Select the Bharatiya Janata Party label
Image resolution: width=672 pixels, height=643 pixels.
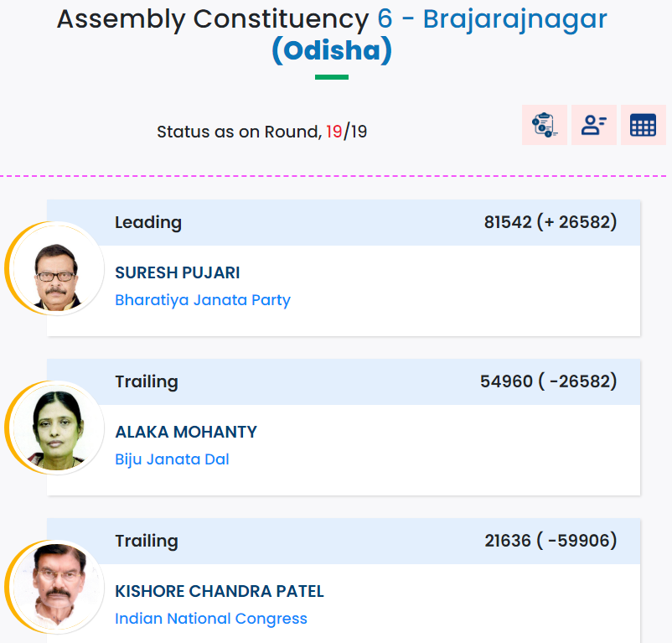(203, 300)
